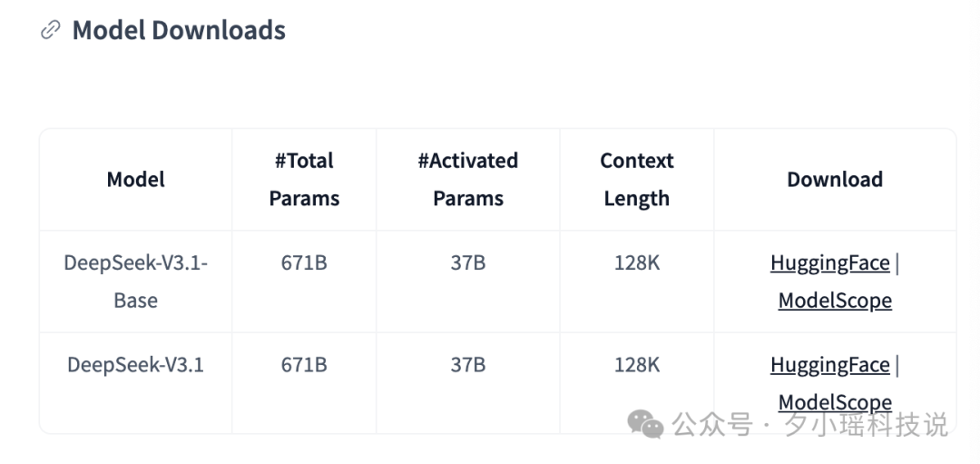Select the #Total Params column header

click(x=304, y=180)
